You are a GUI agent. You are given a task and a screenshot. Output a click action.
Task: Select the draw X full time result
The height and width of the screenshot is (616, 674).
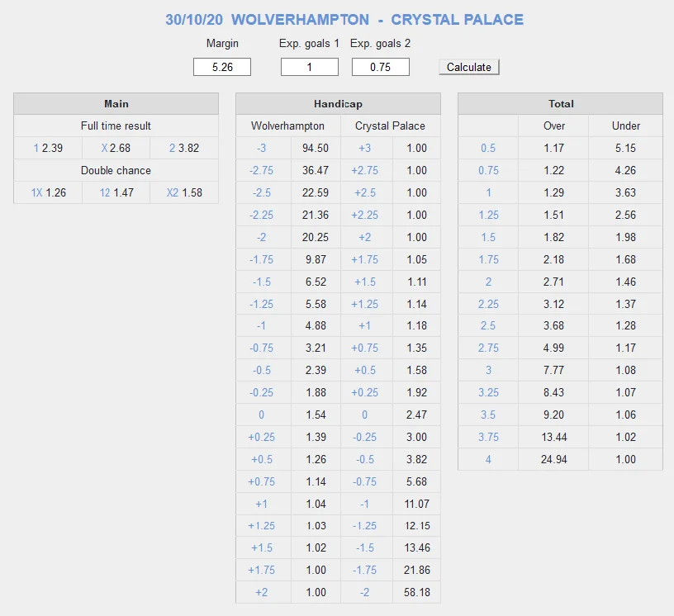coord(104,149)
